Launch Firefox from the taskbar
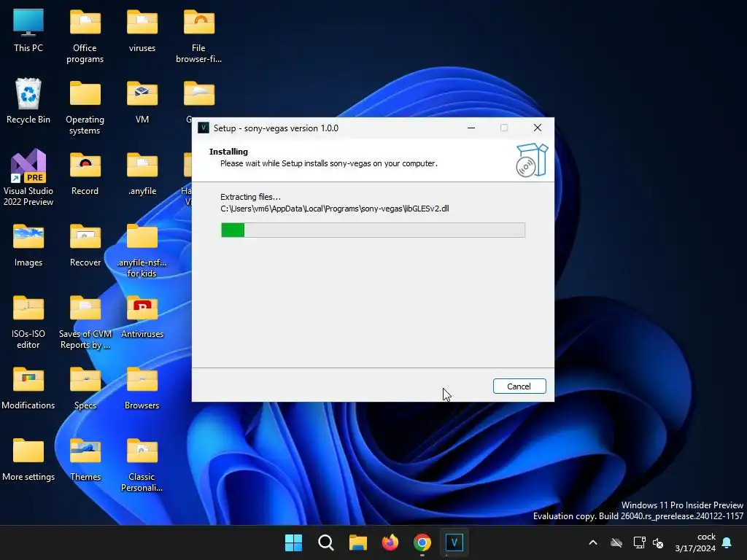747x560 pixels. 390,542
